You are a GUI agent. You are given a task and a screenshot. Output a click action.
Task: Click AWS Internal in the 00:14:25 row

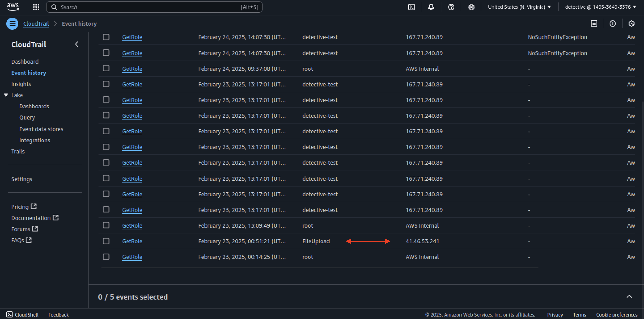click(x=422, y=257)
